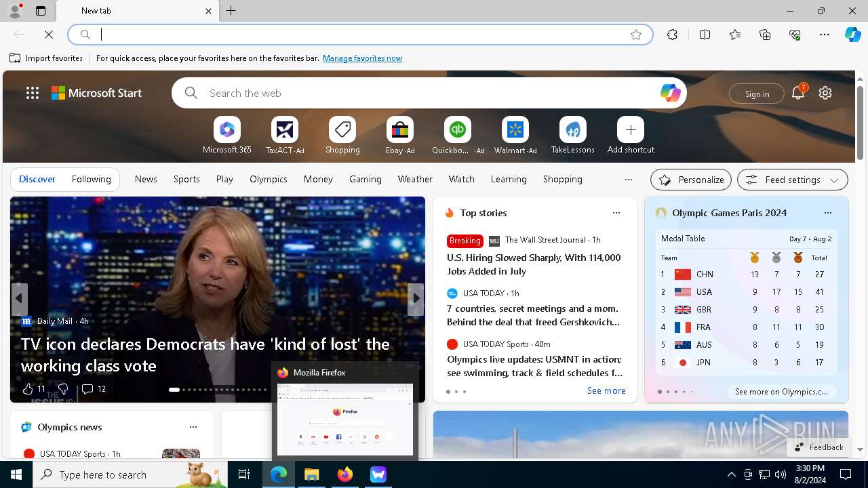Open Firefox from the taskbar

345,474
